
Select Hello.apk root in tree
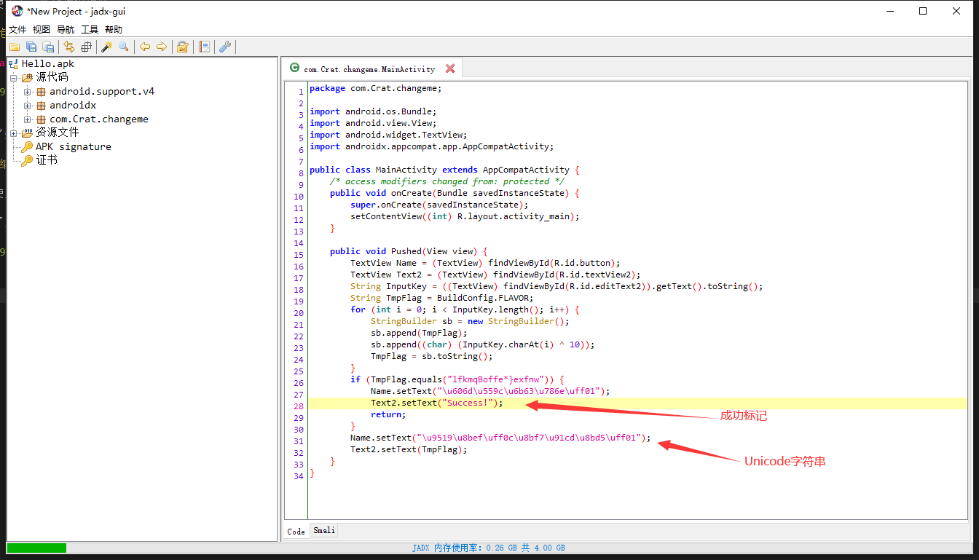pos(47,63)
